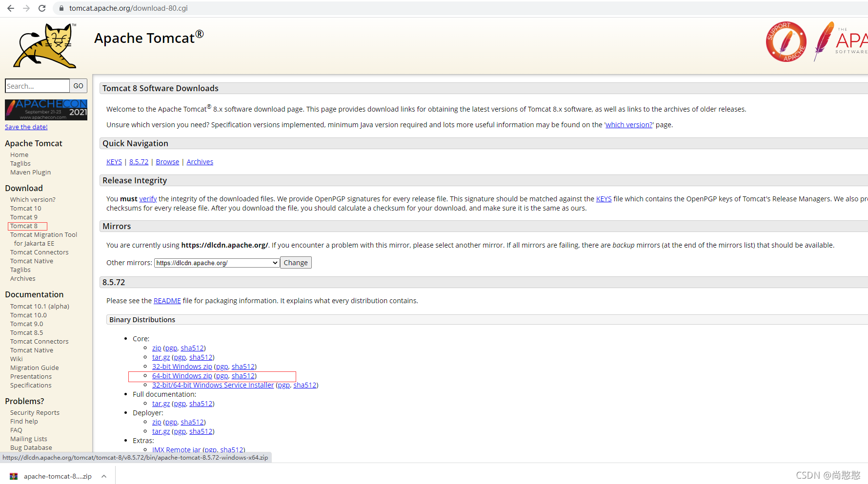Go to Tomcat 9 downloads
Image resolution: width=868 pixels, height=484 pixels.
pos(24,217)
